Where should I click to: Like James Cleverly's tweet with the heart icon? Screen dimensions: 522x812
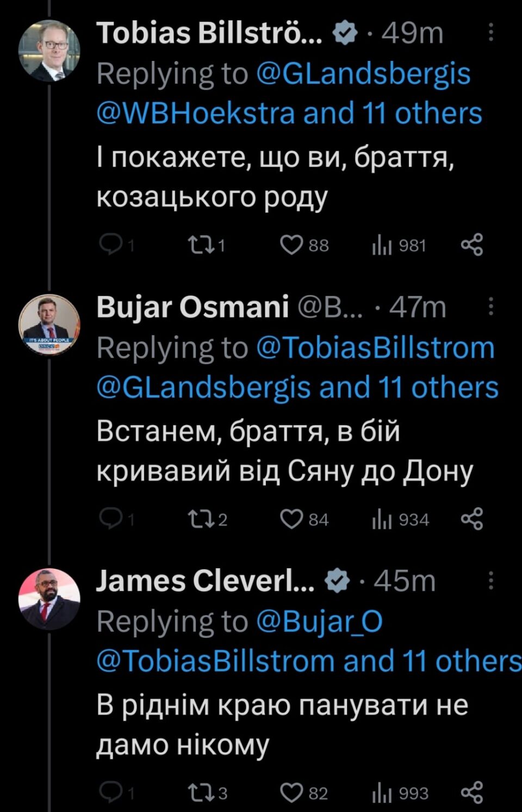[291, 791]
